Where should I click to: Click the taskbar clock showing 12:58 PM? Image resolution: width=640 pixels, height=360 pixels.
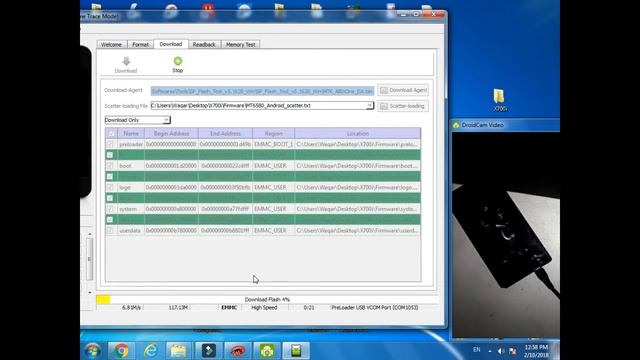coord(536,351)
